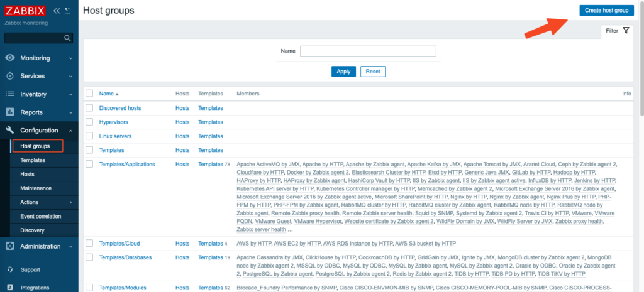
Task: Open the Templates/Databases group link
Action: click(x=125, y=257)
